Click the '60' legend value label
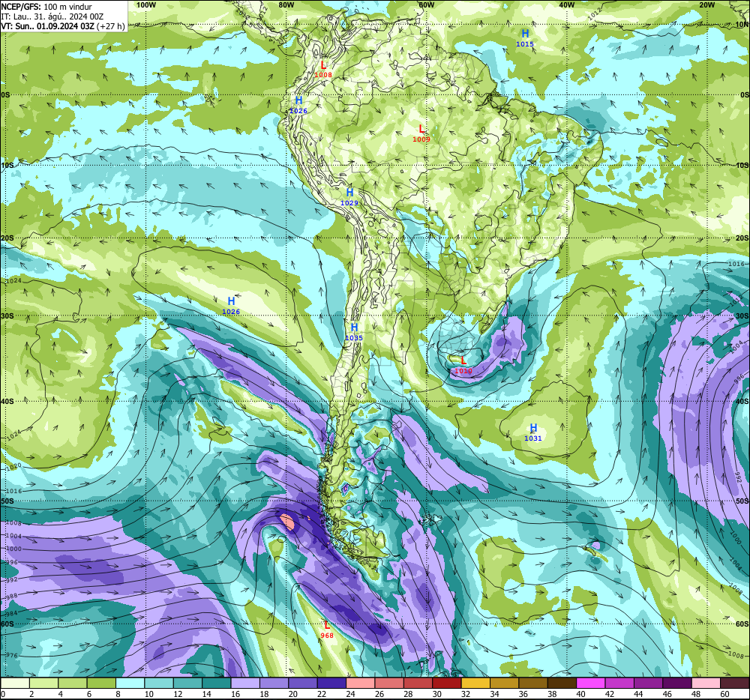750x700 pixels. (x=724, y=694)
